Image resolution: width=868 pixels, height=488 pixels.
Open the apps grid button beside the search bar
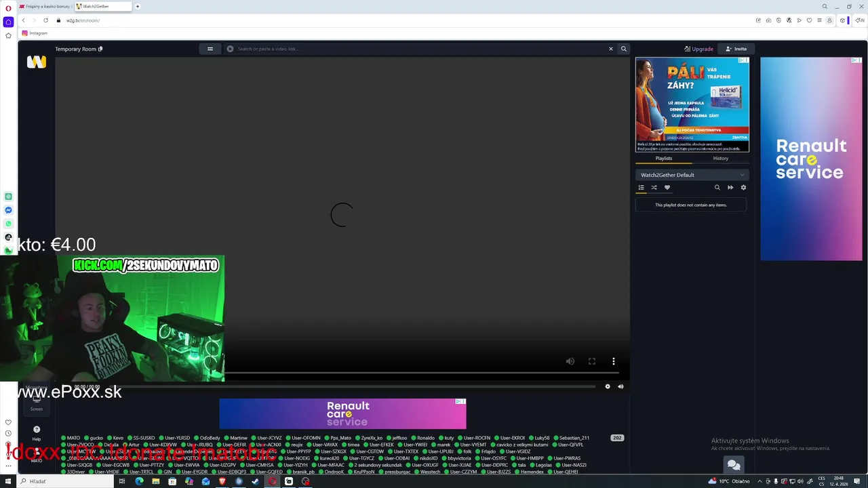(210, 49)
